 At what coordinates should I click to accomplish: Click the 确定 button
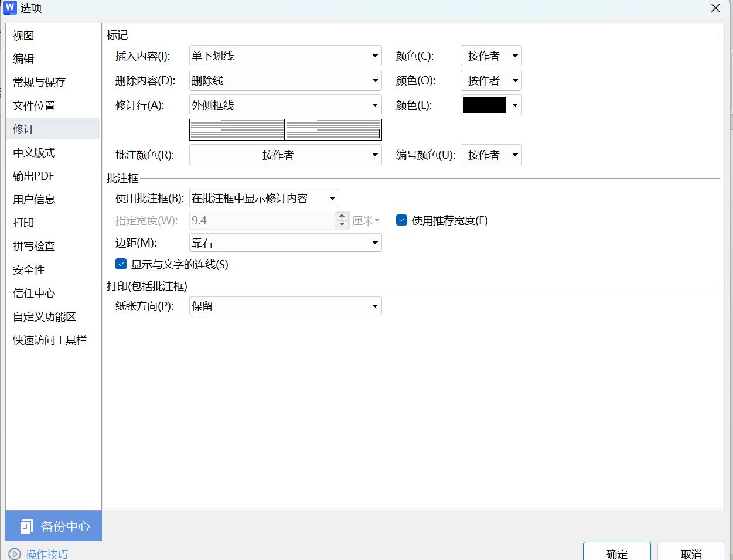coord(616,553)
